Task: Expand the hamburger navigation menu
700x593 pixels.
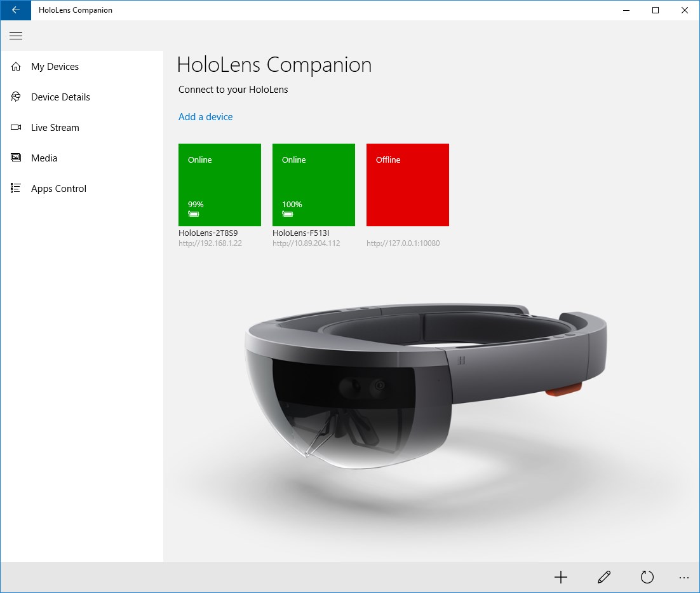Action: point(16,36)
